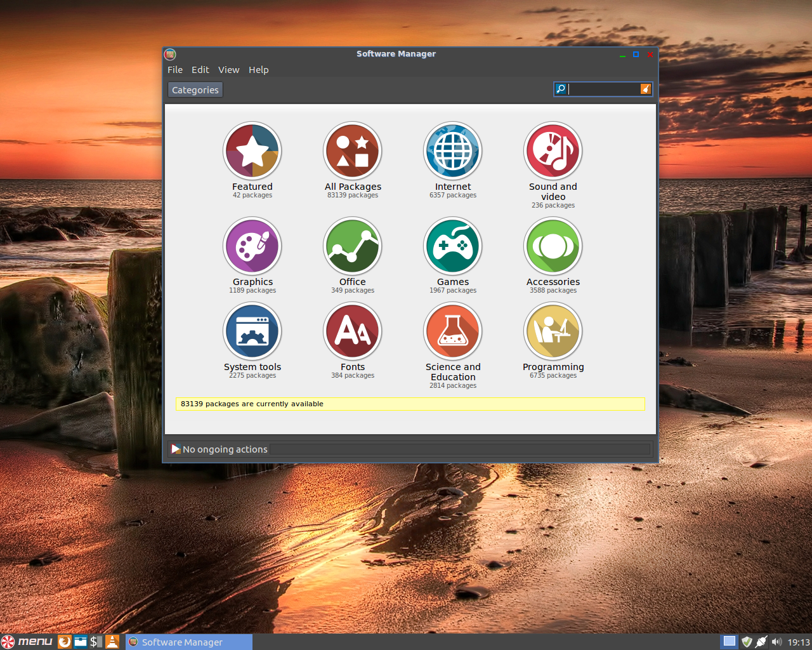
Task: Select the Programming category
Action: click(553, 340)
